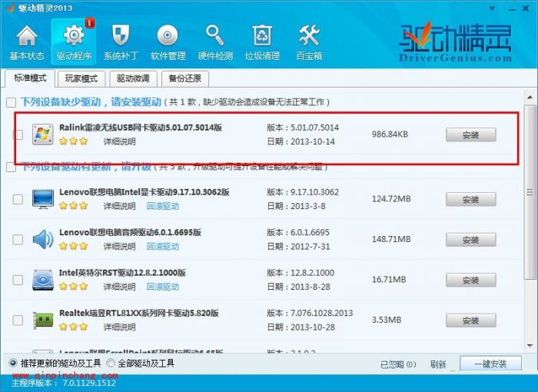Open the title bar dropdown menu arrow
This screenshot has height=392, width=538.
pos(492,8)
